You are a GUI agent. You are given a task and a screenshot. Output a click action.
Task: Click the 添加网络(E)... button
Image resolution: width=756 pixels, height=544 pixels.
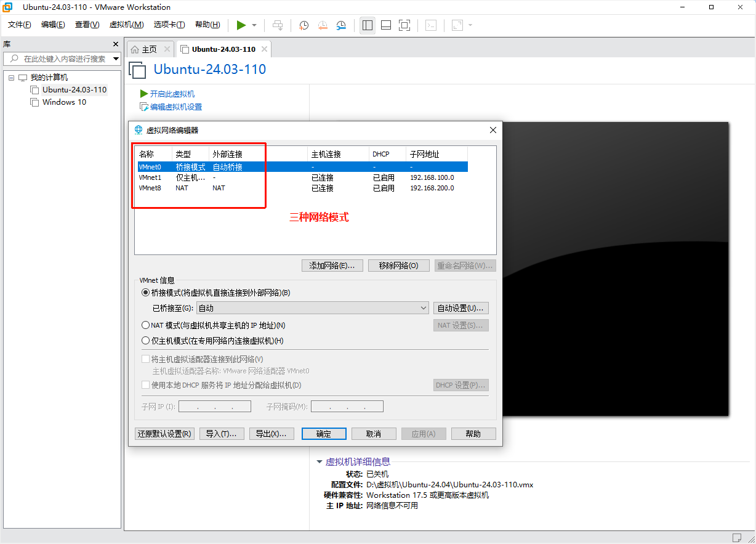click(x=332, y=266)
